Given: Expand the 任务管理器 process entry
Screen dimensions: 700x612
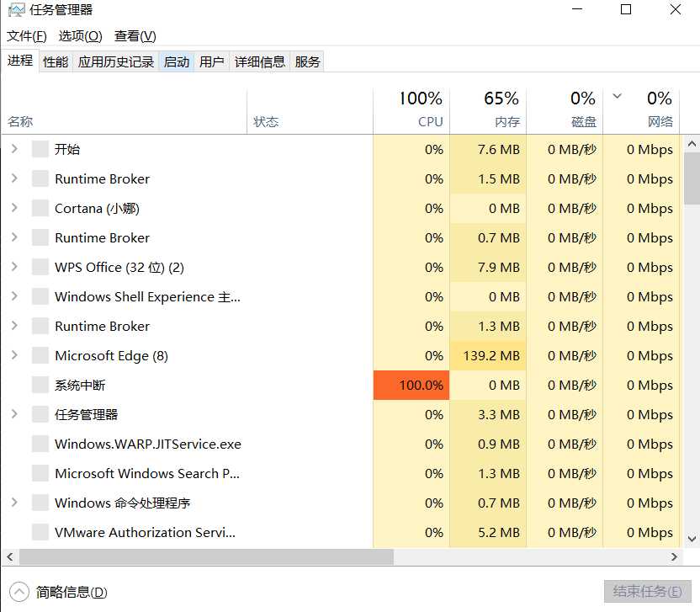Looking at the screenshot, I should pos(14,415).
